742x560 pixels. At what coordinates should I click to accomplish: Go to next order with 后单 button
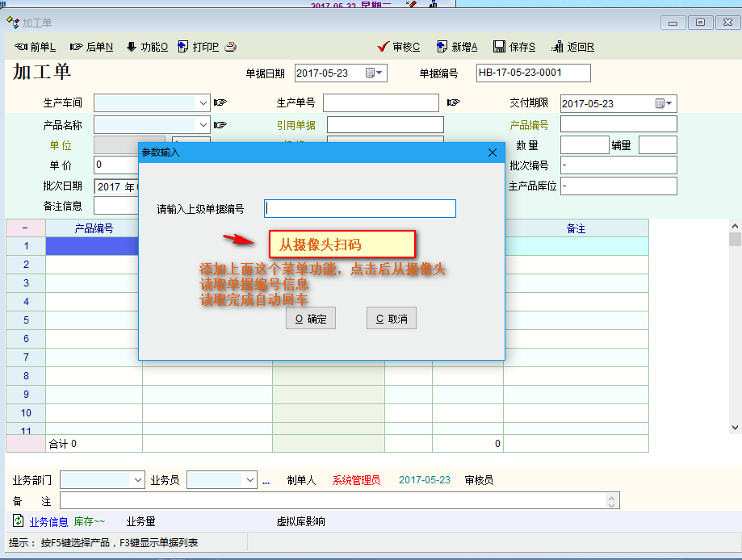pos(91,47)
